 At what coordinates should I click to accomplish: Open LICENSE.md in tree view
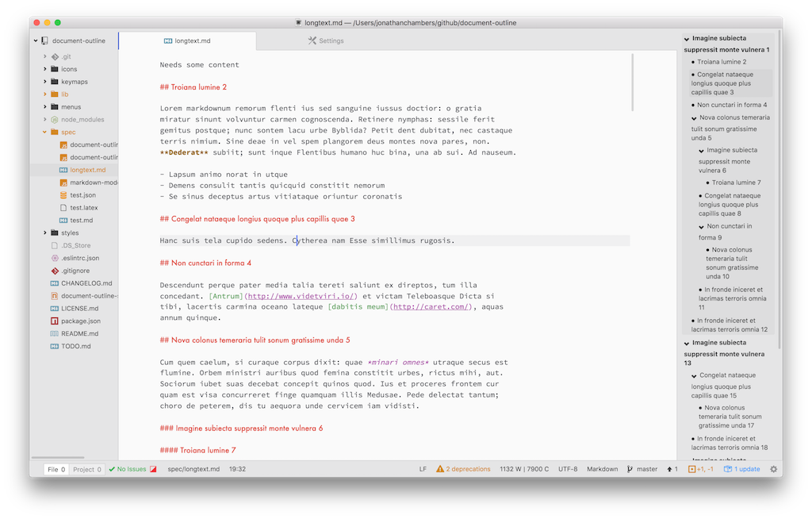click(79, 309)
